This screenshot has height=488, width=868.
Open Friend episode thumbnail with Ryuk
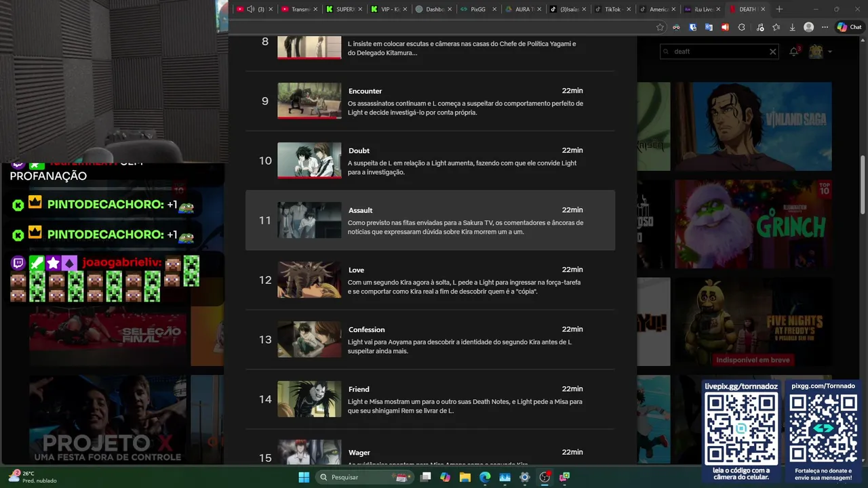pos(309,399)
